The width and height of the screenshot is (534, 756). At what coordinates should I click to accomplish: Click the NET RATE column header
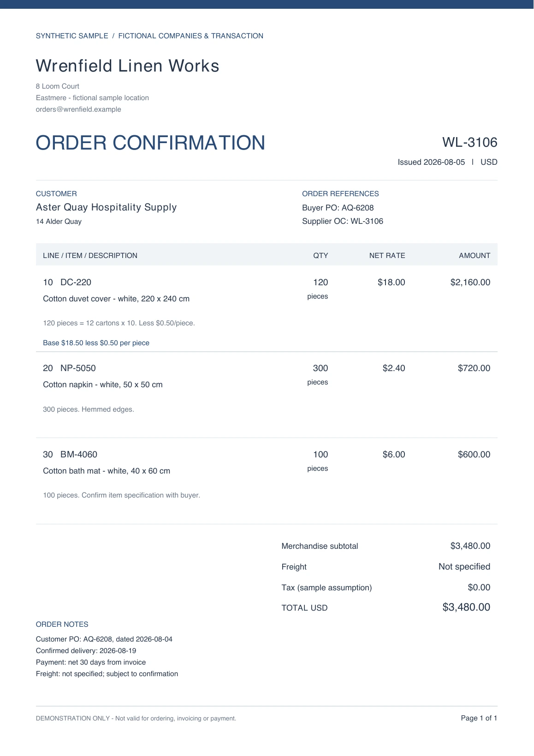coord(387,255)
